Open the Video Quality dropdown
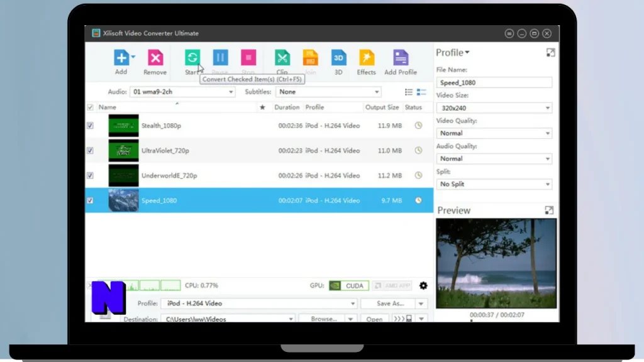Screen dimensions: 644x362 tap(494, 133)
